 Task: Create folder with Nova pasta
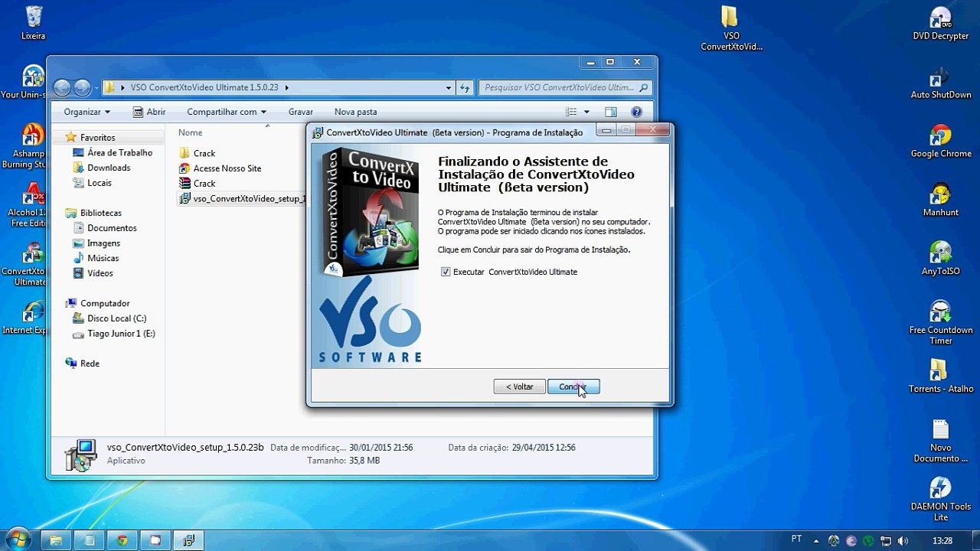tap(355, 112)
